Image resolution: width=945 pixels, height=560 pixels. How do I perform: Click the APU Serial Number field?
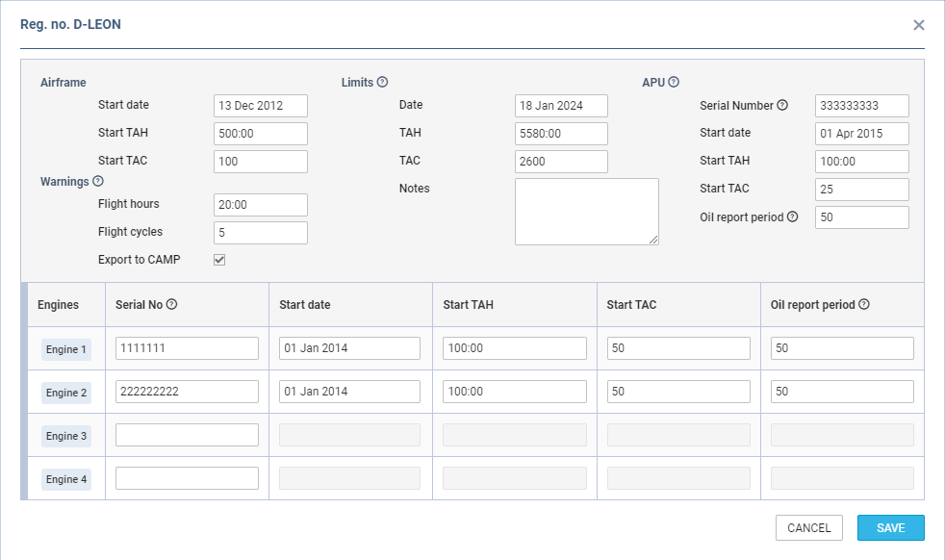(862, 106)
